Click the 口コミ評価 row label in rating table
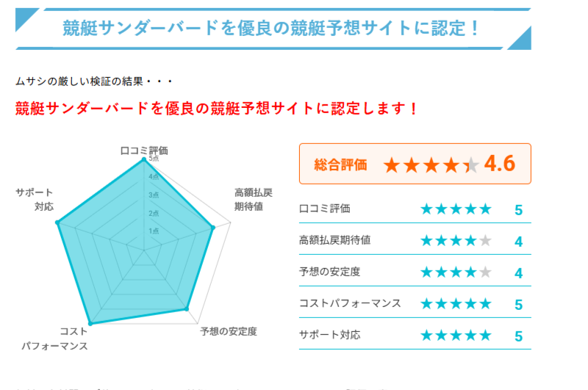The image size is (588, 390). coord(324,209)
